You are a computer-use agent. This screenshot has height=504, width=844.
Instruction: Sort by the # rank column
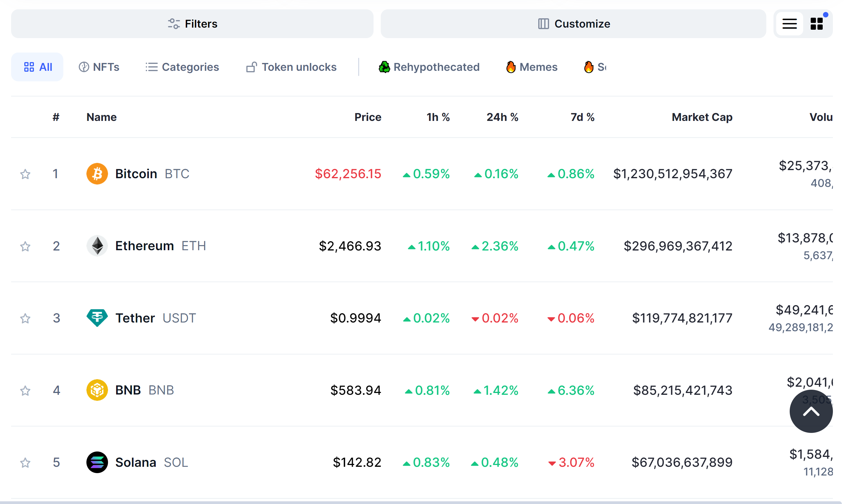[x=56, y=117]
